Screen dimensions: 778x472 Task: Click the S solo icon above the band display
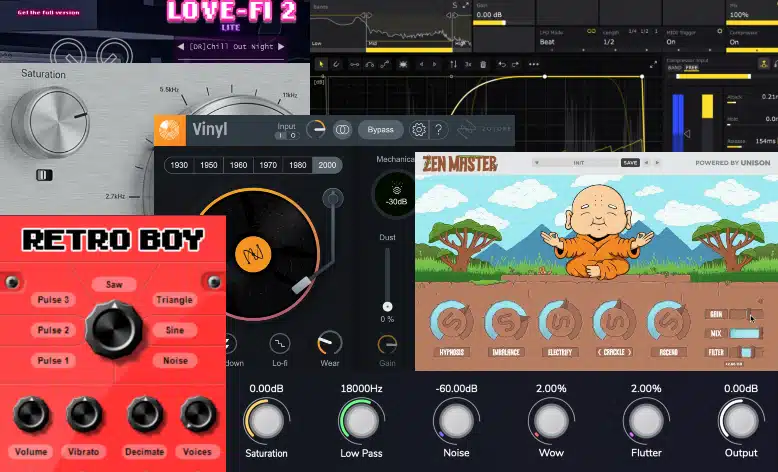coord(454,5)
